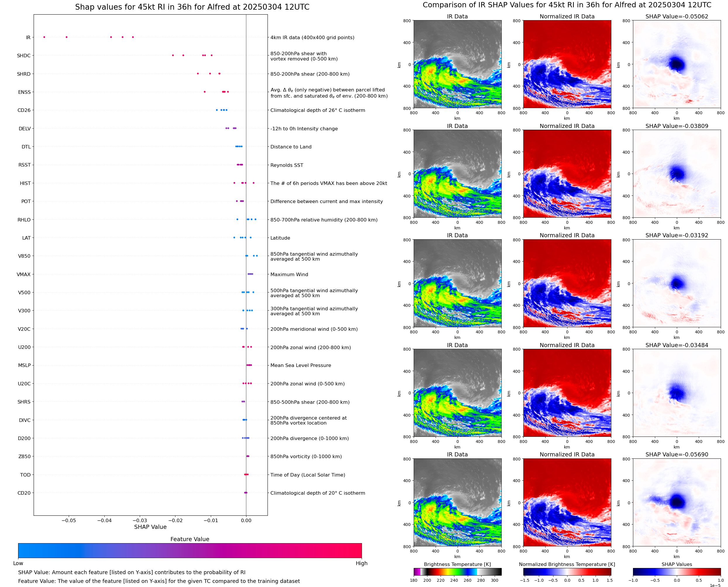This screenshot has height=587, width=728.
Task: Click the SHAP Value=-0.05062 map image
Action: [x=677, y=64]
